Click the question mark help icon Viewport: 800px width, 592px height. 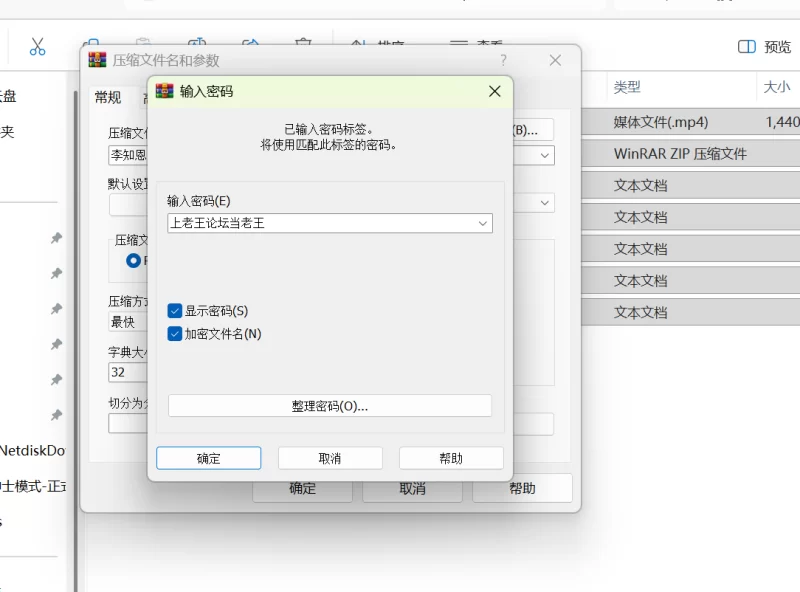[503, 61]
